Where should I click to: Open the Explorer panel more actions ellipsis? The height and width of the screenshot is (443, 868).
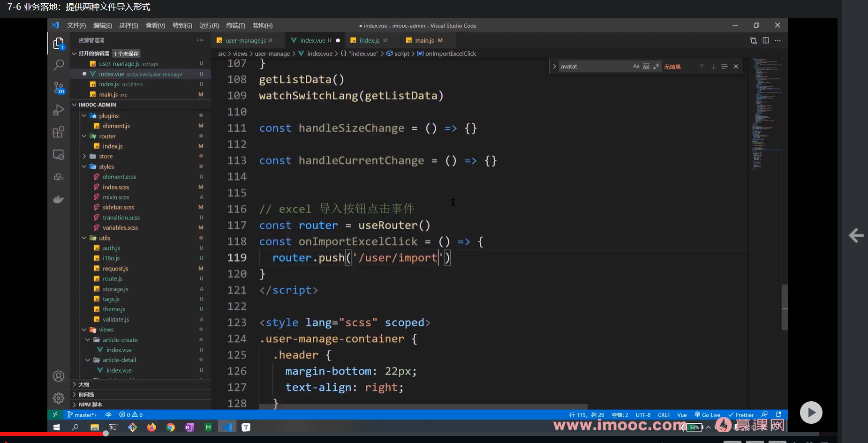point(200,40)
